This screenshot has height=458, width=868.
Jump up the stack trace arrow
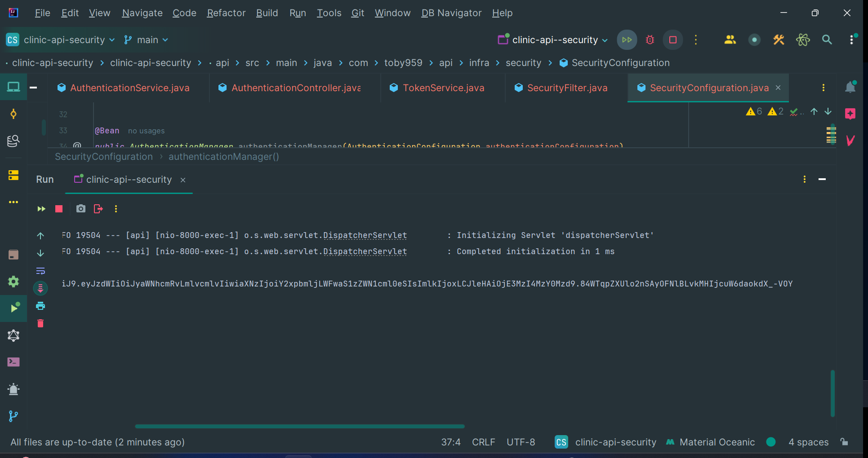tap(40, 236)
